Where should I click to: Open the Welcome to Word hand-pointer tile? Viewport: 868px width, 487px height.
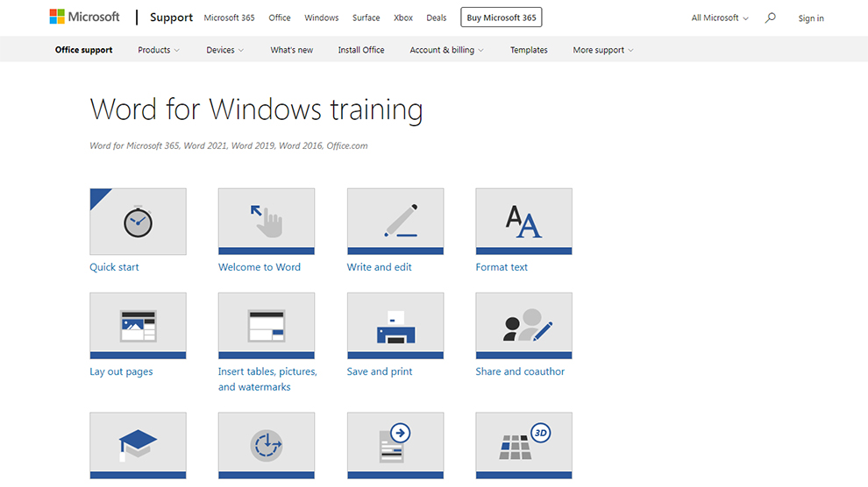coord(267,221)
